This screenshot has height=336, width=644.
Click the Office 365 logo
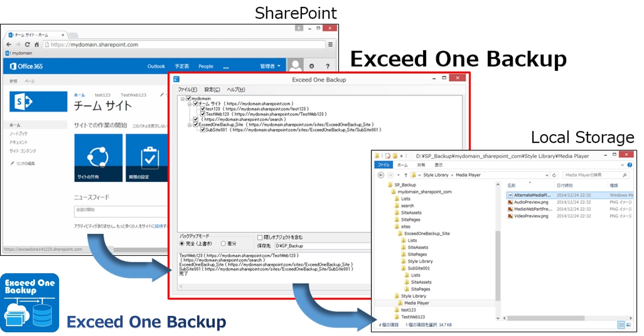click(26, 66)
